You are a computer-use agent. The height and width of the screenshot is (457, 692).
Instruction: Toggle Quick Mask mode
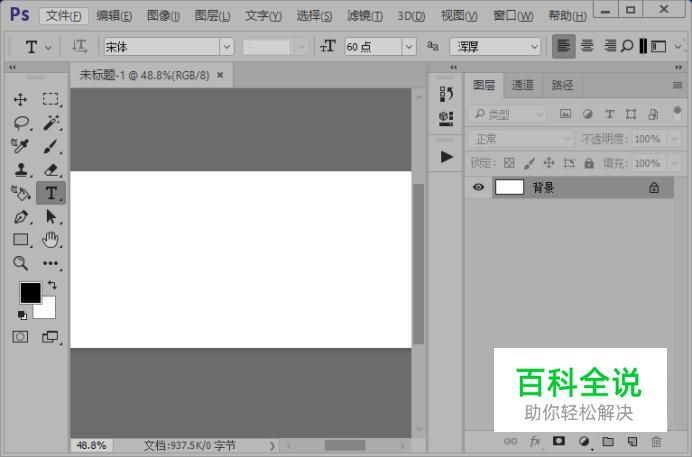20,337
